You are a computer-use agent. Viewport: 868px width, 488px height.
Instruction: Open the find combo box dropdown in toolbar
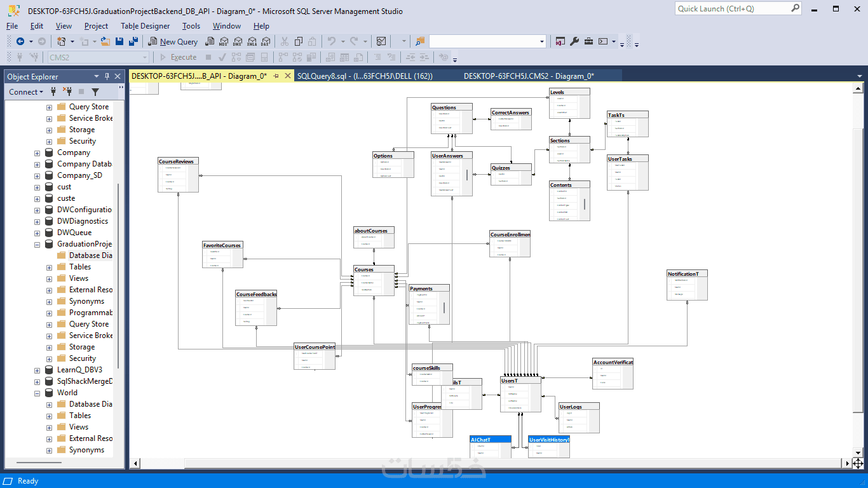(x=542, y=41)
